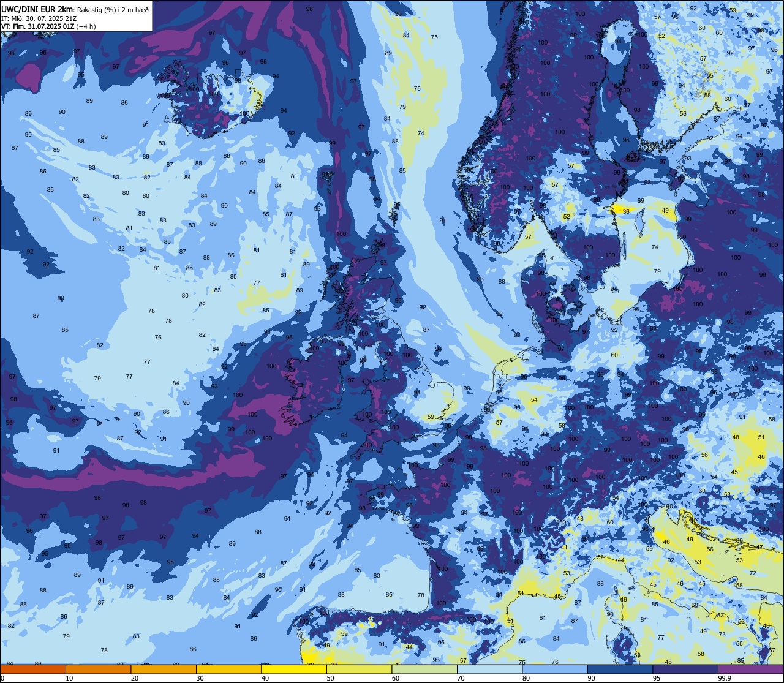This screenshot has width=784, height=683.
Task: Click the 50–60 pale yellow legend segment
Action: point(359,669)
